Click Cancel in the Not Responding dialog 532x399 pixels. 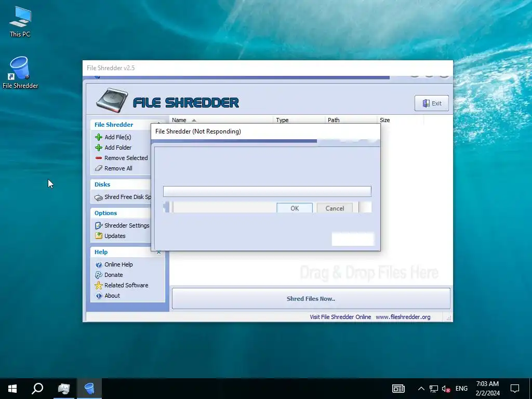pyautogui.click(x=335, y=208)
